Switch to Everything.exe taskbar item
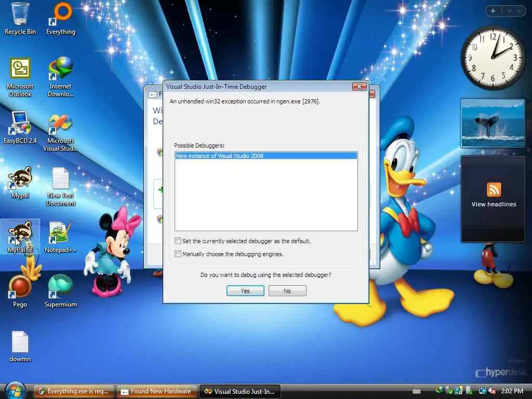 (x=74, y=391)
